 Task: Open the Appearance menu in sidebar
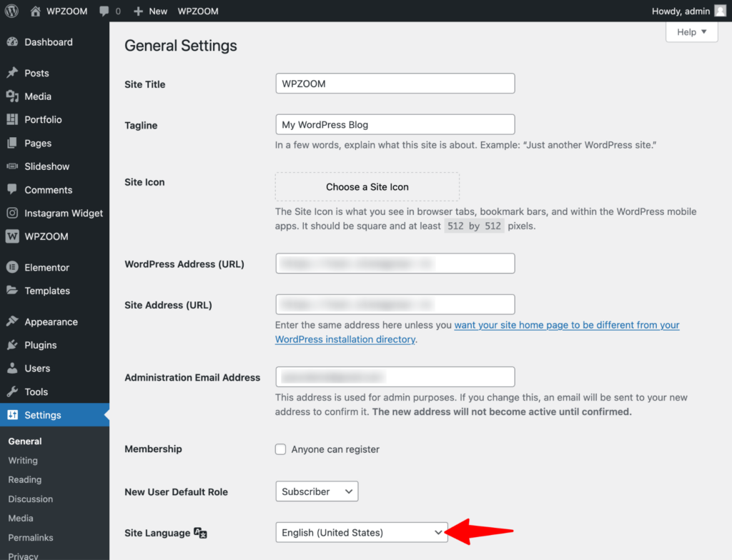coord(51,321)
